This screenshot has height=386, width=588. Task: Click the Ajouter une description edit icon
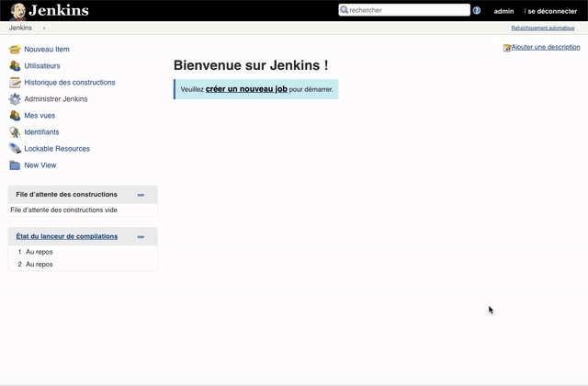tap(507, 48)
